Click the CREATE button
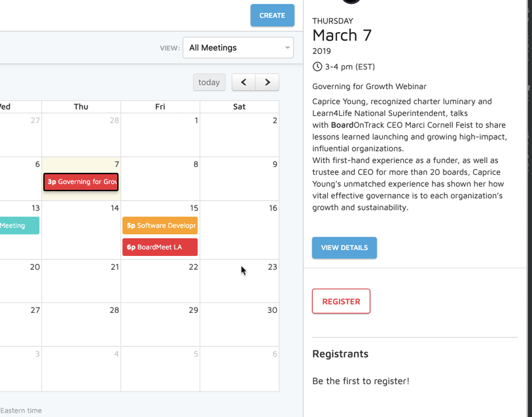Image resolution: width=532 pixels, height=417 pixels. click(x=272, y=16)
